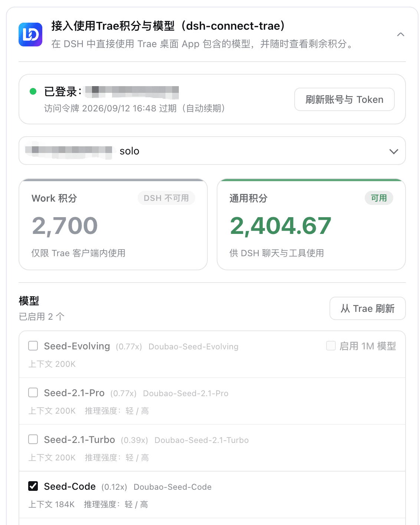Enable the Seed-2.1-Pro checkbox
Viewport: 420px width, 525px height.
pos(33,393)
